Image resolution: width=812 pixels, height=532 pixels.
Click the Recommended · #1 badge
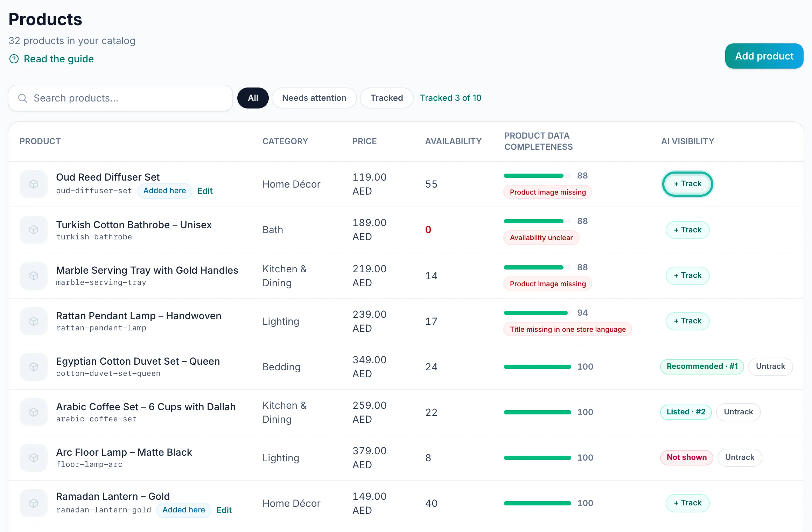pos(702,366)
